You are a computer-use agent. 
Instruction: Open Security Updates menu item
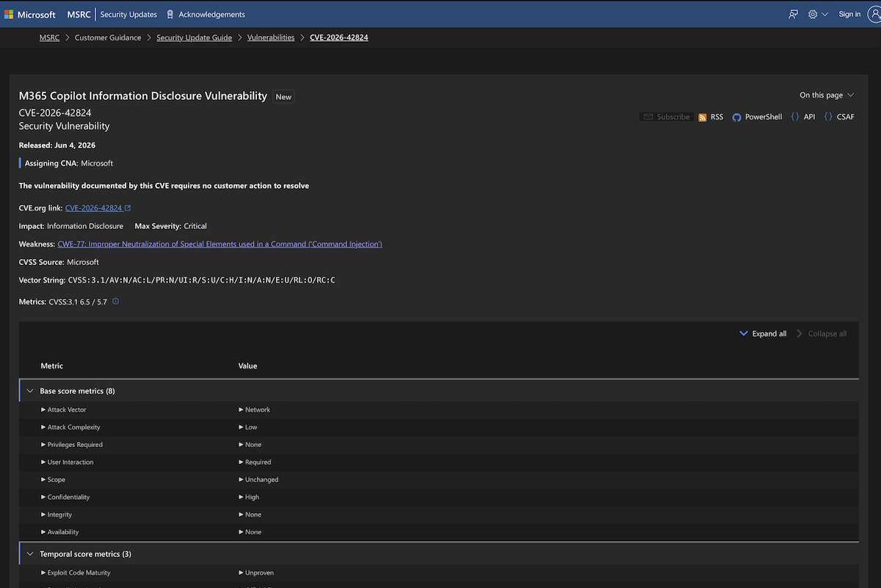pyautogui.click(x=128, y=14)
